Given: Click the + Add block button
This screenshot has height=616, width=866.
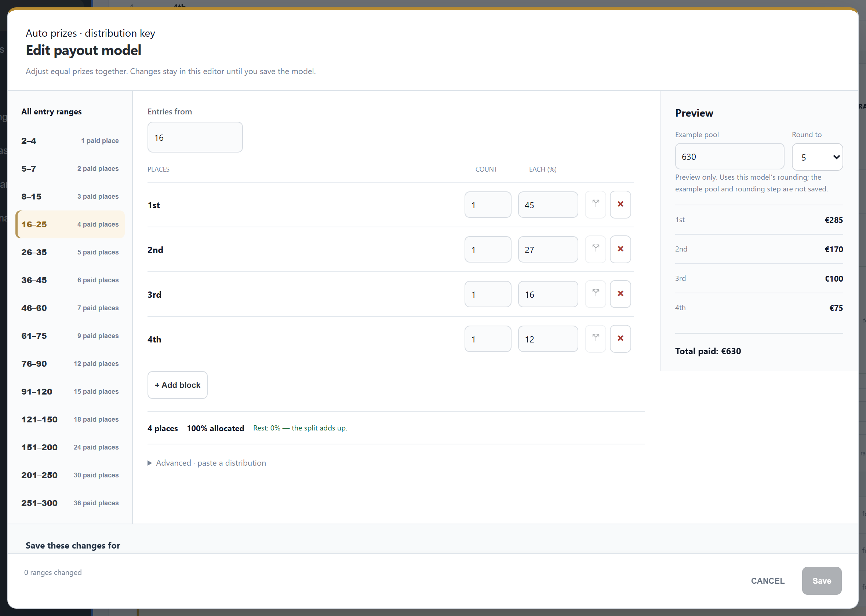Looking at the screenshot, I should click(177, 385).
